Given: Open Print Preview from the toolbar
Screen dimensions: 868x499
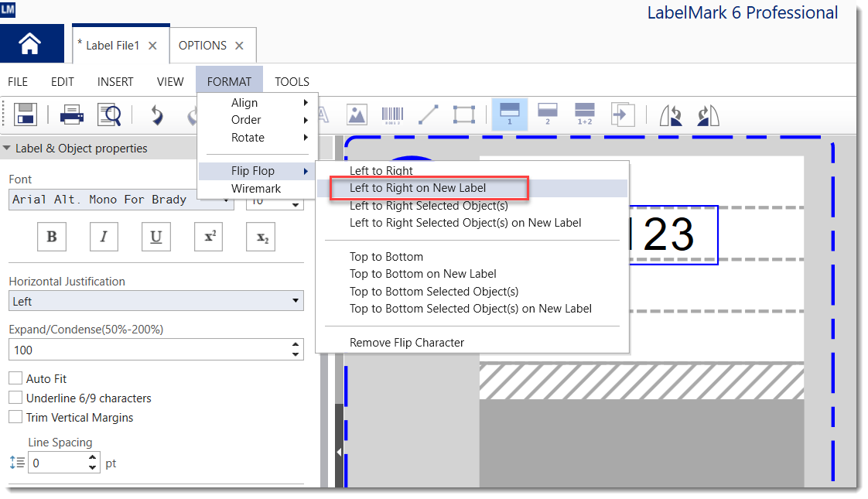Looking at the screenshot, I should (109, 114).
